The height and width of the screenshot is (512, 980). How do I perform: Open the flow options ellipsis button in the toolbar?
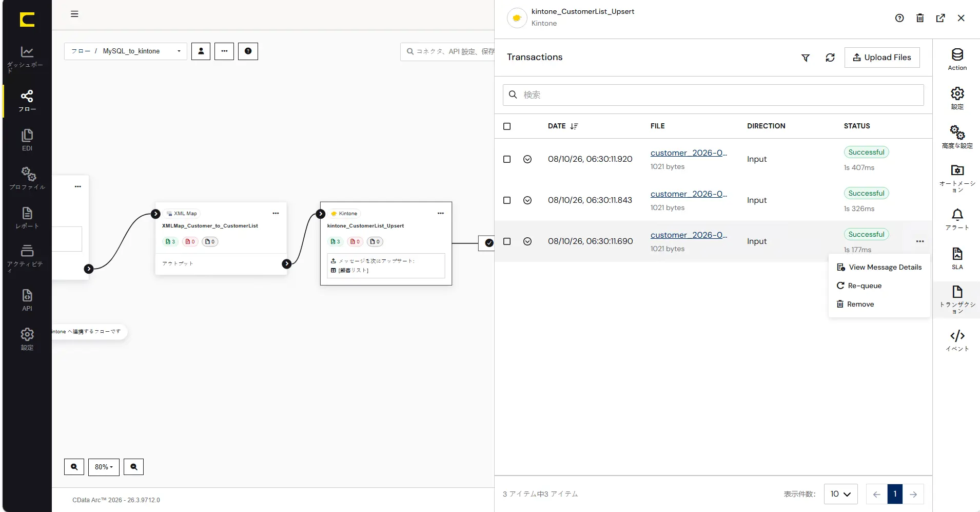click(224, 51)
